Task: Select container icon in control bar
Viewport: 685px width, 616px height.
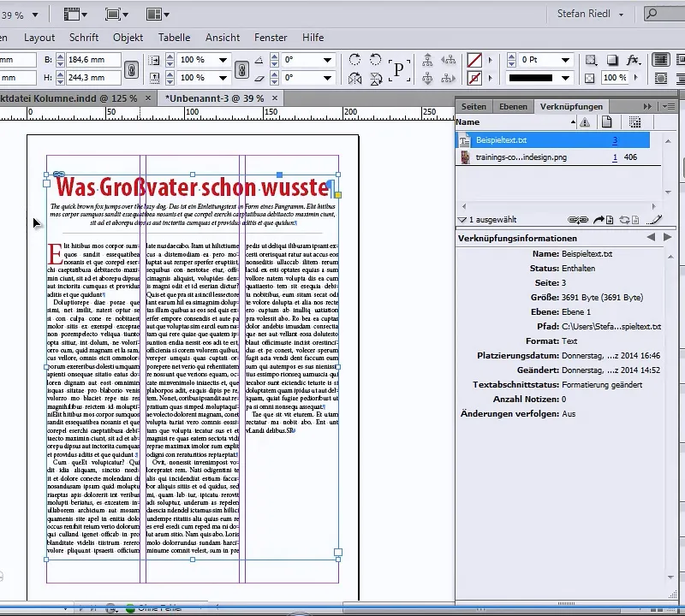Action: click(426, 59)
